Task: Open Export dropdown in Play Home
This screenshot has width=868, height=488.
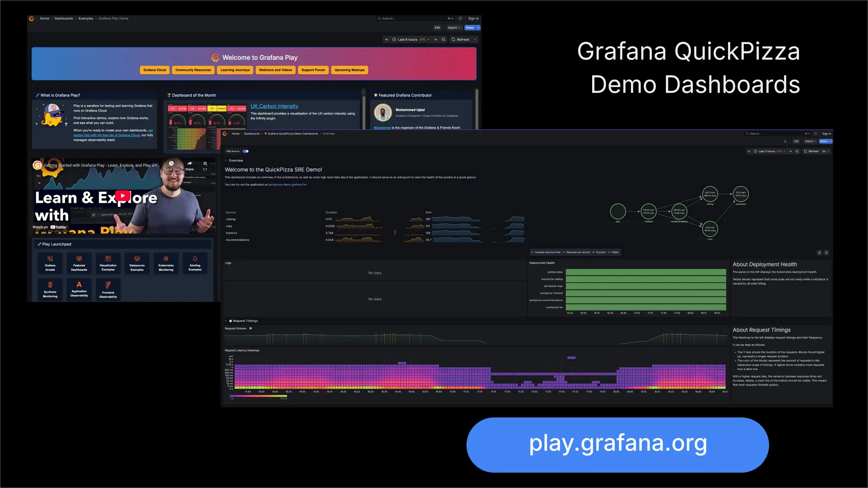Action: pyautogui.click(x=453, y=28)
